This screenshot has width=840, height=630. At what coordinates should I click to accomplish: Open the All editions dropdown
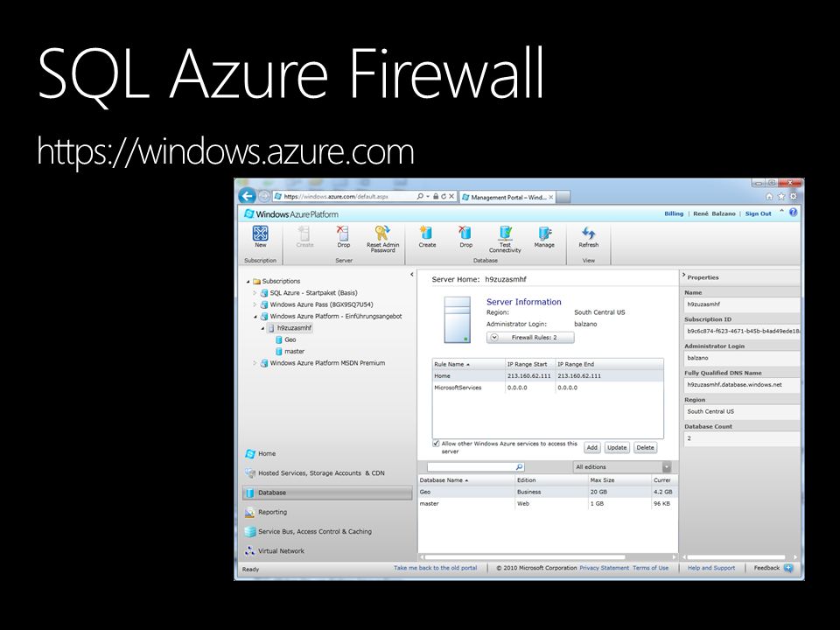pyautogui.click(x=622, y=466)
